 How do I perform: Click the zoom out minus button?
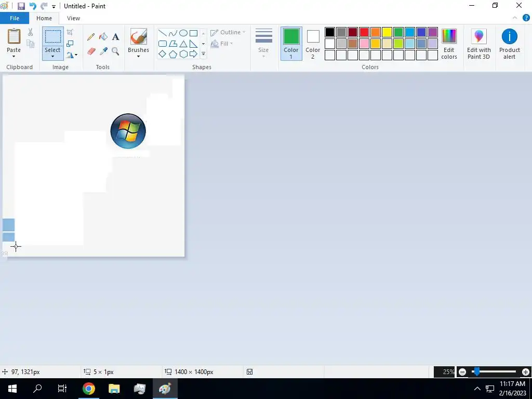[462, 372]
